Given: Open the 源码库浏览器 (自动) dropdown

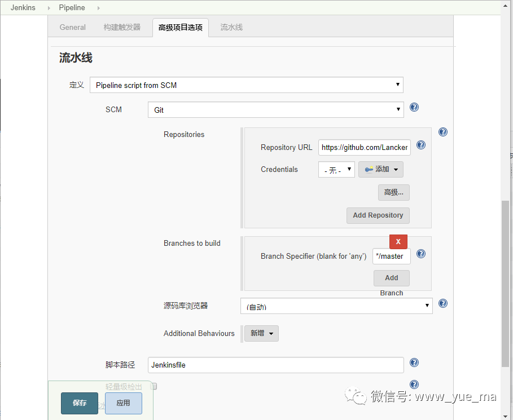Looking at the screenshot, I should pos(336,306).
